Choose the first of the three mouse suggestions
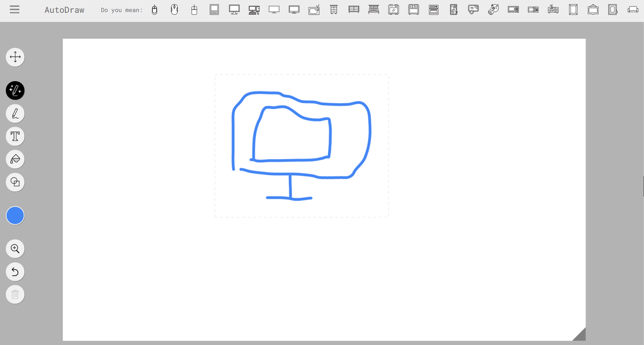The height and width of the screenshot is (345, 644). point(155,10)
